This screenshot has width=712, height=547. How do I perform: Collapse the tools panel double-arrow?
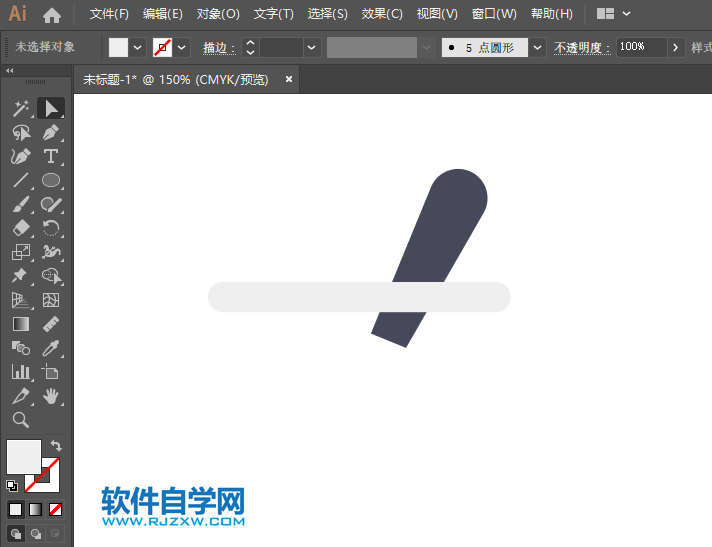[x=10, y=70]
